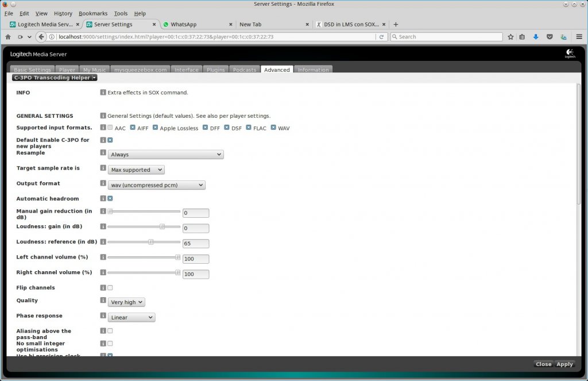Open the Firefox Bookmarks menu
This screenshot has height=381, width=588.
pos(93,14)
